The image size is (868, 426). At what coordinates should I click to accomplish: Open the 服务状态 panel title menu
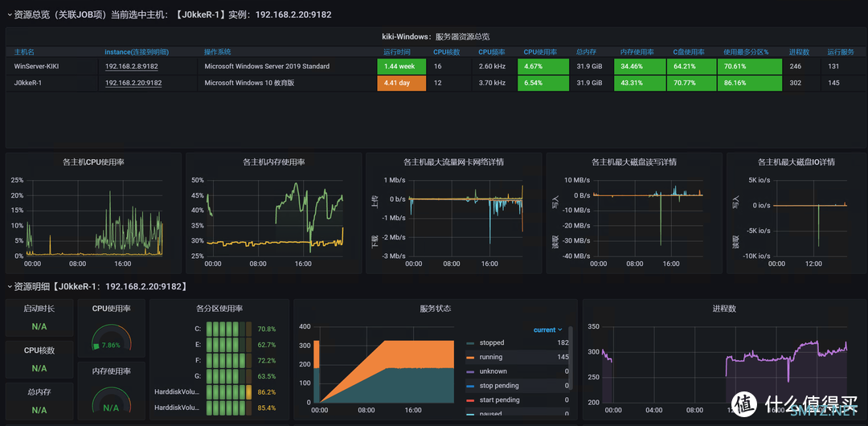435,309
